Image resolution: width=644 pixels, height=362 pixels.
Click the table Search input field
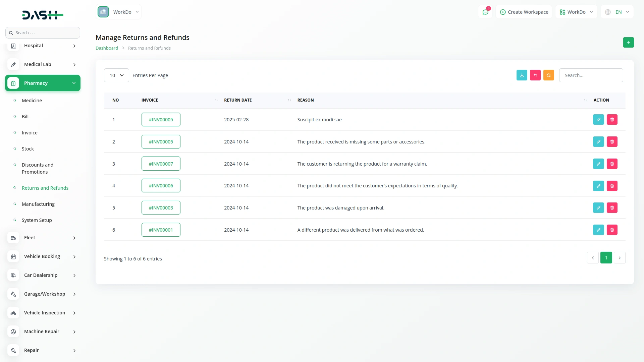(x=591, y=75)
